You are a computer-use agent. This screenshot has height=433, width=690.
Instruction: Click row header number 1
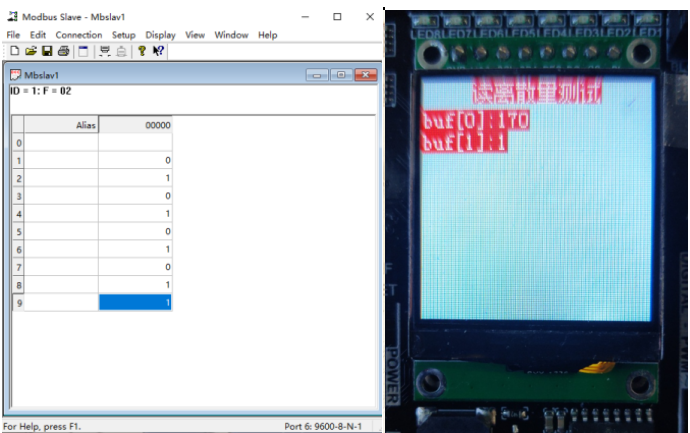point(18,160)
